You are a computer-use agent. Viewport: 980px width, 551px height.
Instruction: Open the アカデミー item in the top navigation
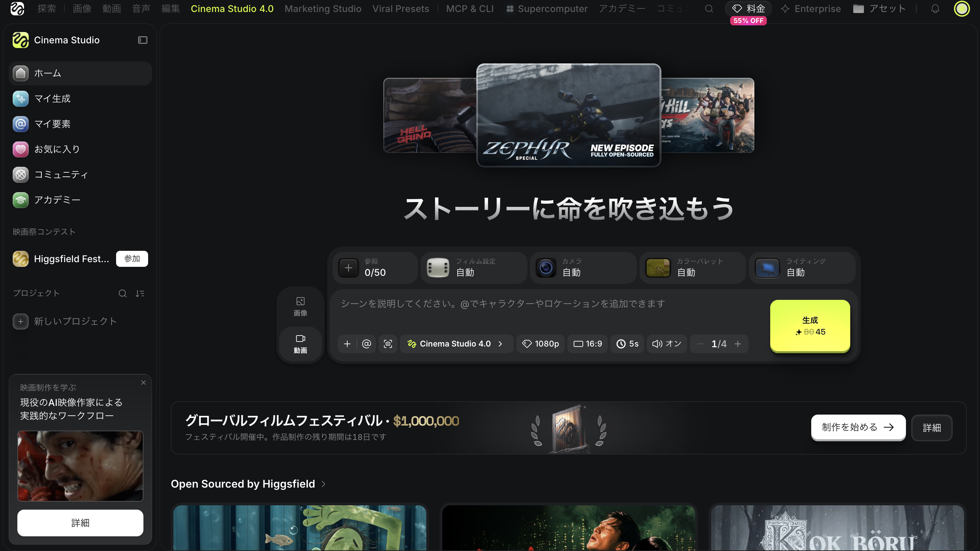pos(622,8)
